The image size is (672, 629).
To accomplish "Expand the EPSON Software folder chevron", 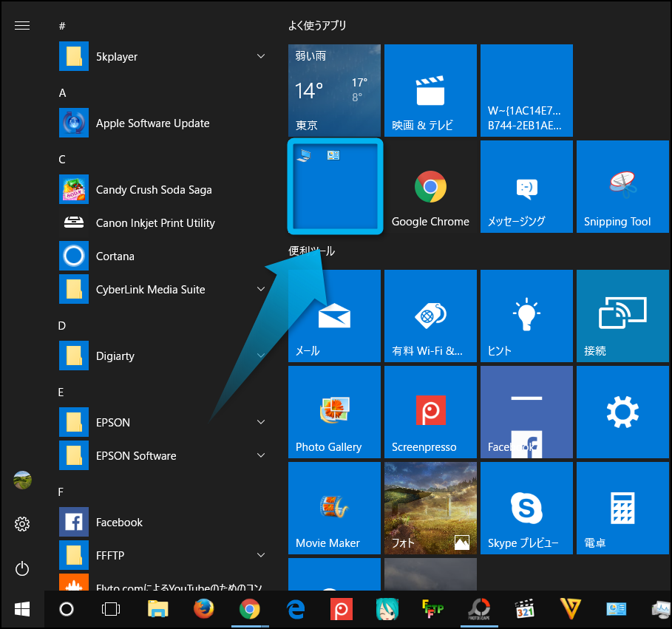I will pyautogui.click(x=260, y=455).
